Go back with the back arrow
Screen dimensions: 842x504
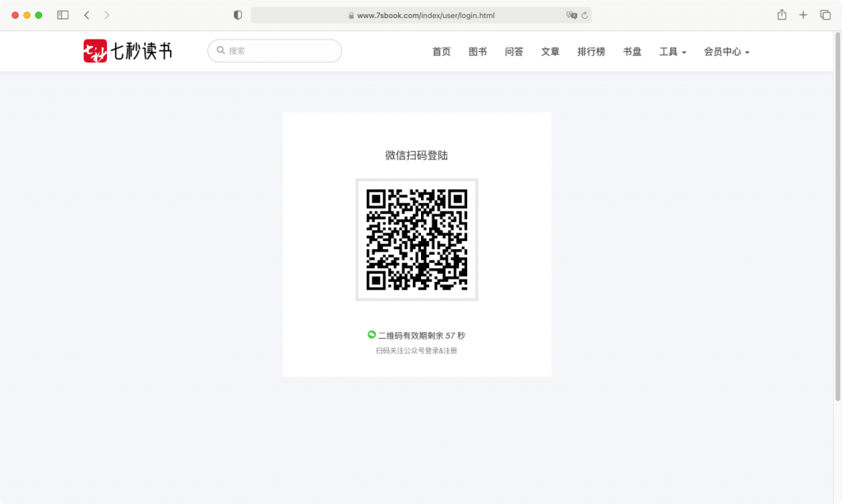click(86, 15)
